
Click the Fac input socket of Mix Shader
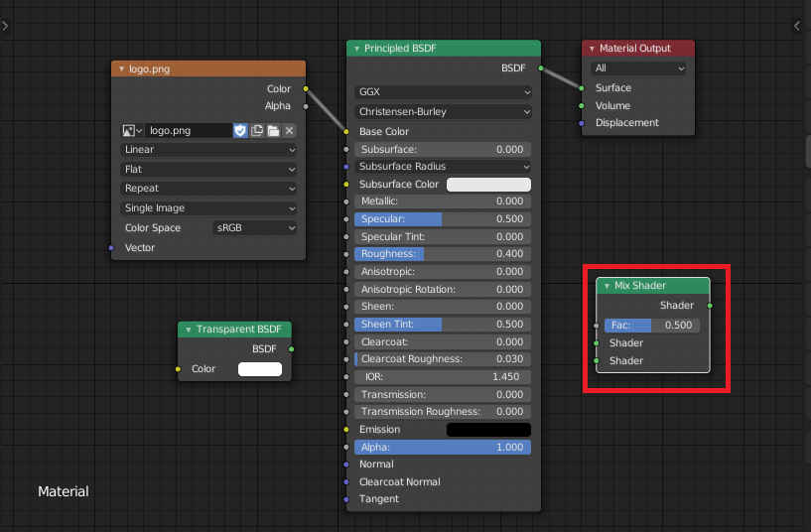coord(597,326)
